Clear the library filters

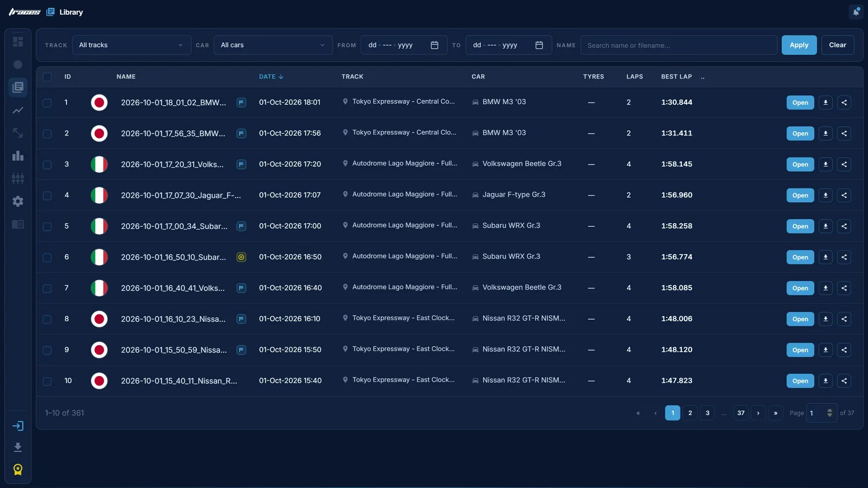point(838,45)
